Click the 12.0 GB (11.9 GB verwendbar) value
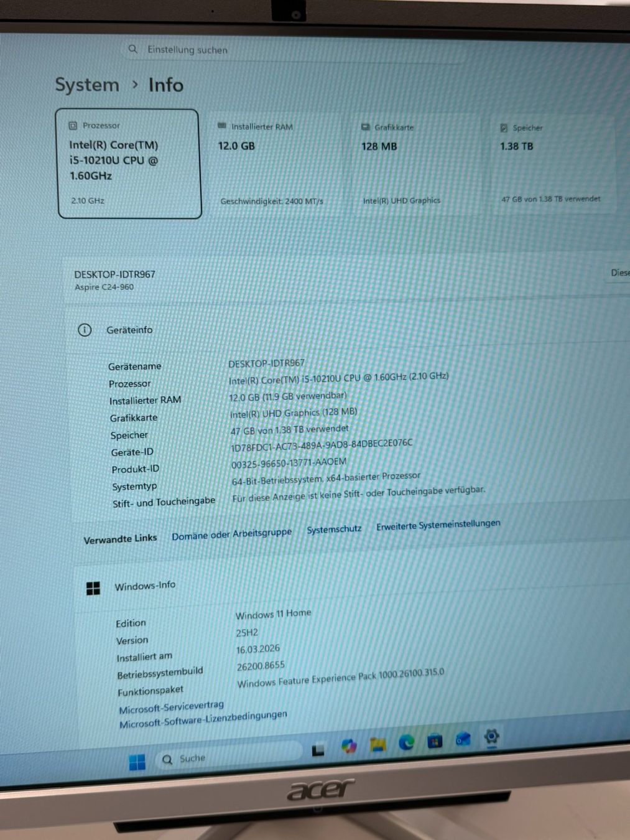The width and height of the screenshot is (630, 840). pyautogui.click(x=288, y=396)
